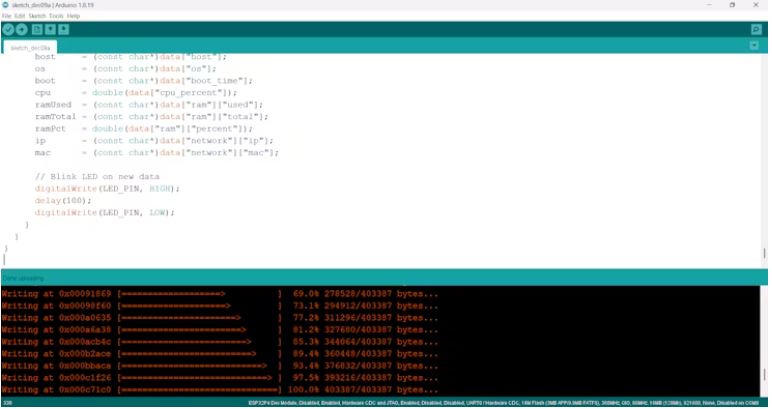Click the Arduino title bar application icon
Viewport: 772px width, 409px height.
click(5, 5)
